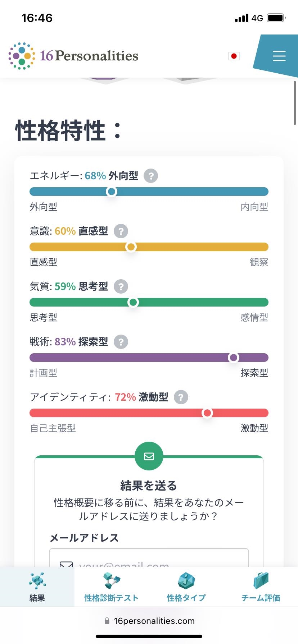
Task: Open help icon next to 戦術 探索型
Action: [121, 342]
